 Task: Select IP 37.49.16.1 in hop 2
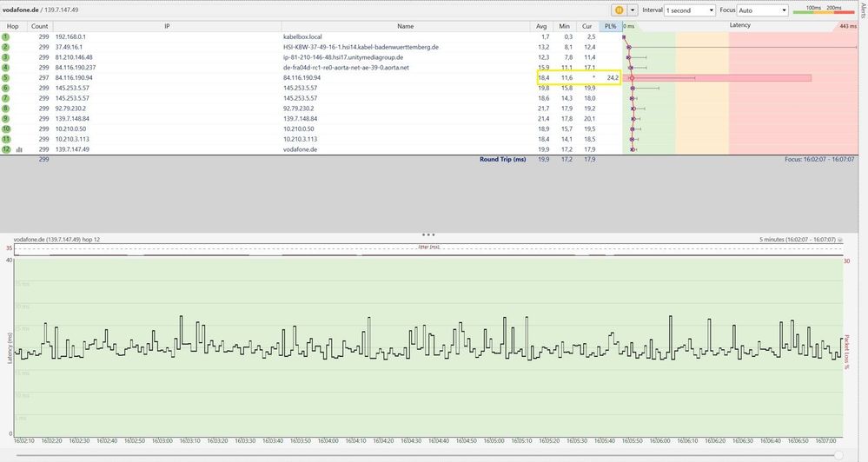coord(69,47)
